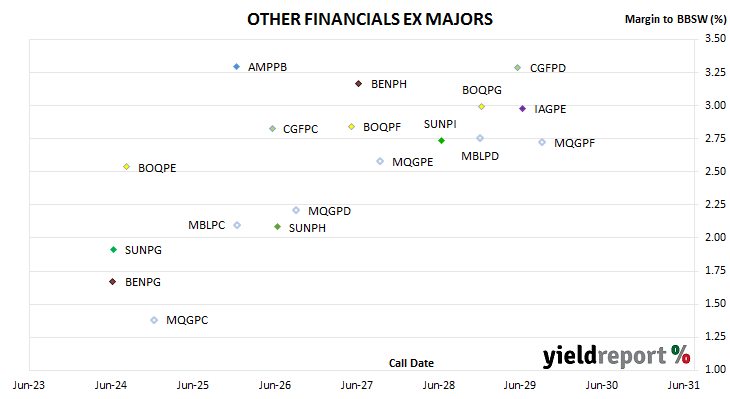This screenshot has width=730, height=399.
Task: Select the CGFPC data label text
Action: (300, 129)
